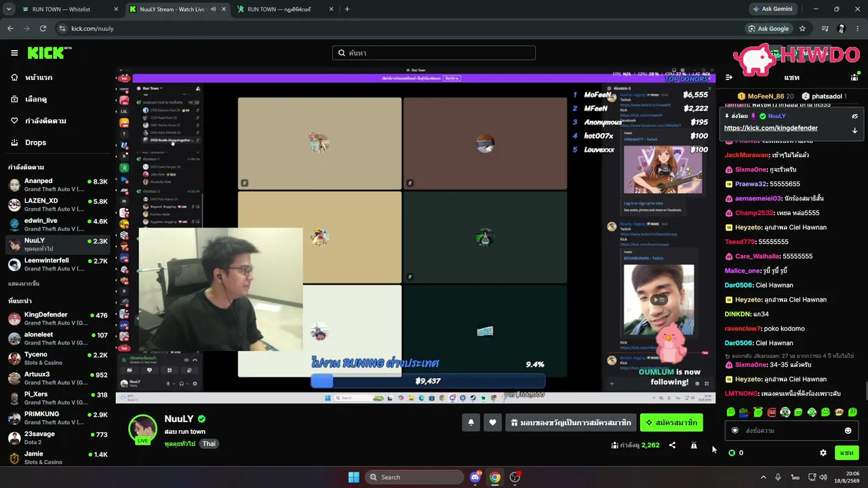This screenshot has width=868, height=488.
Task: Open Leenwinterfell channel in sidebar
Action: click(x=58, y=264)
